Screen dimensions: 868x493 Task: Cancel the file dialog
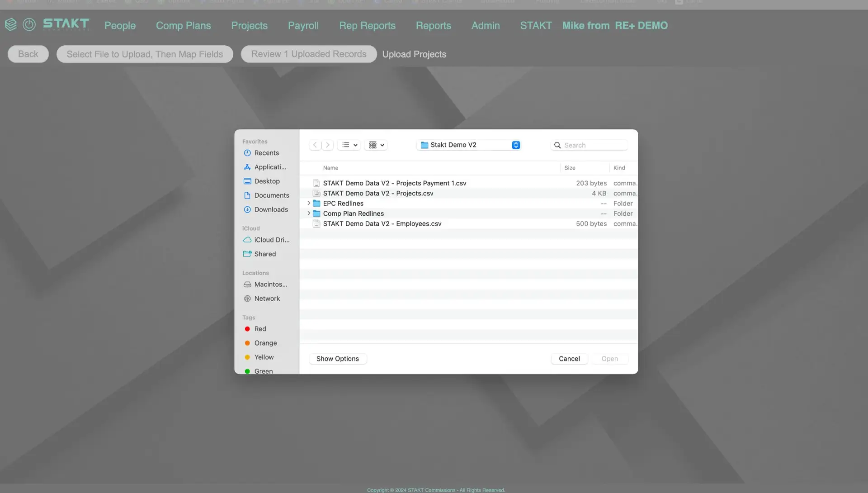(569, 359)
